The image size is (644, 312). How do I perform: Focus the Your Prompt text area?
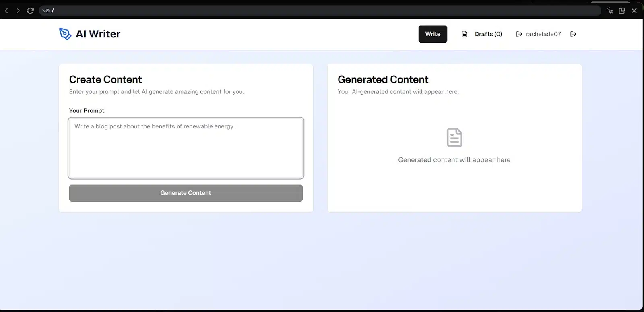point(186,148)
